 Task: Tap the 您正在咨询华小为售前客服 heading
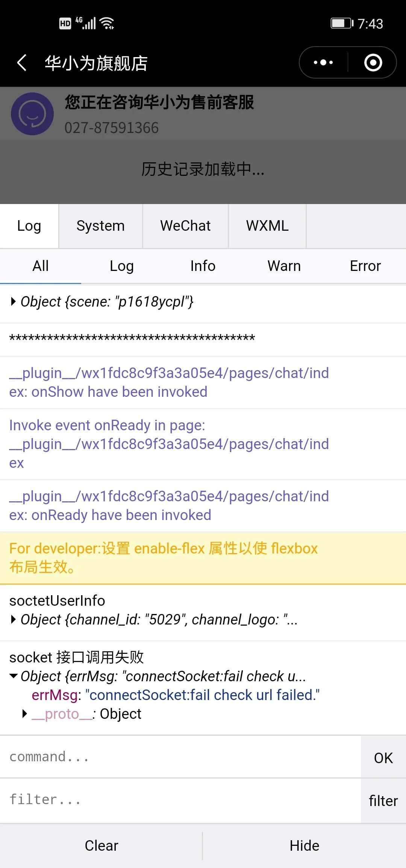coord(159,102)
